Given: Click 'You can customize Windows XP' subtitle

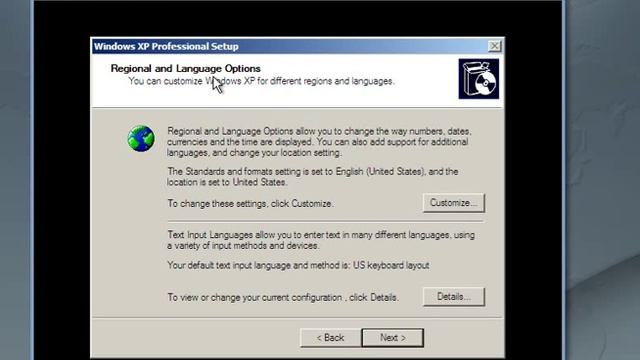Looking at the screenshot, I should (x=261, y=81).
